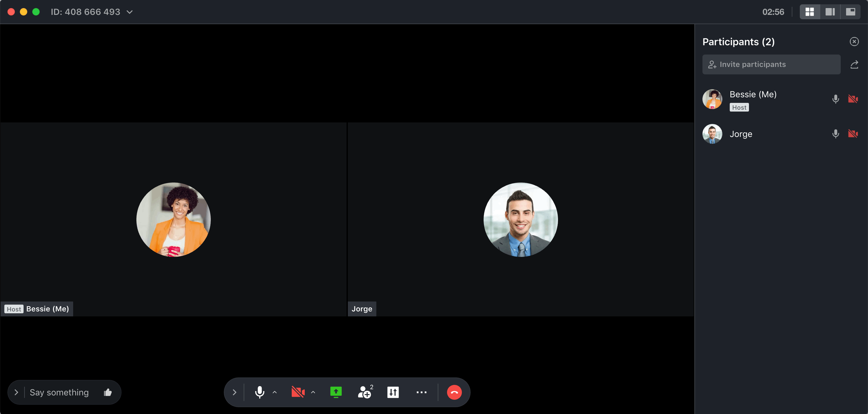Collapse the toolbar with the left chevron

click(x=235, y=392)
